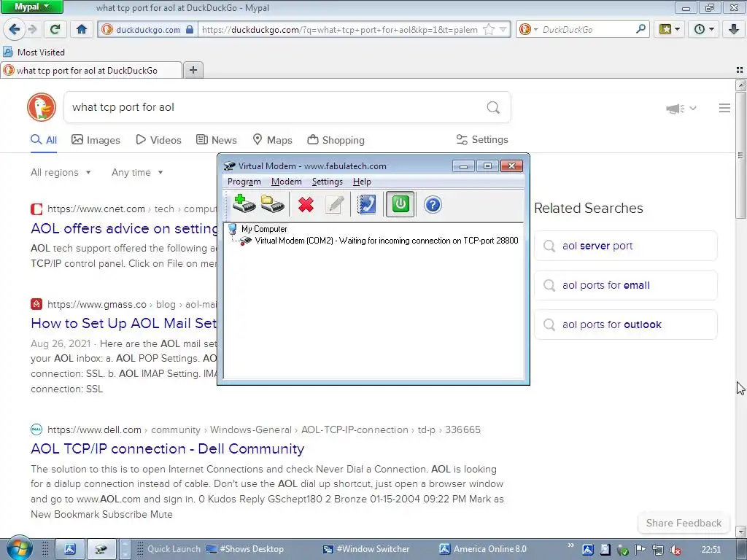747x560 pixels.
Task: Submit search with page magnifier icon
Action: 493,107
